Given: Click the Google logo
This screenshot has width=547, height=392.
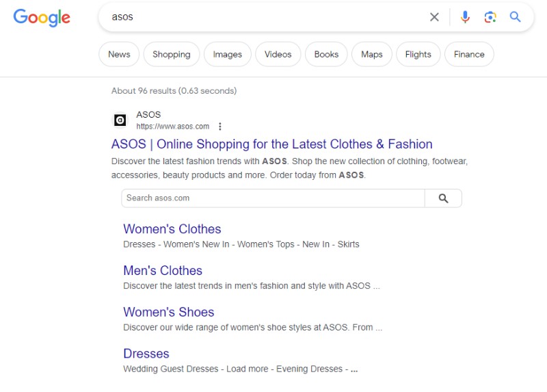Looking at the screenshot, I should 42,18.
